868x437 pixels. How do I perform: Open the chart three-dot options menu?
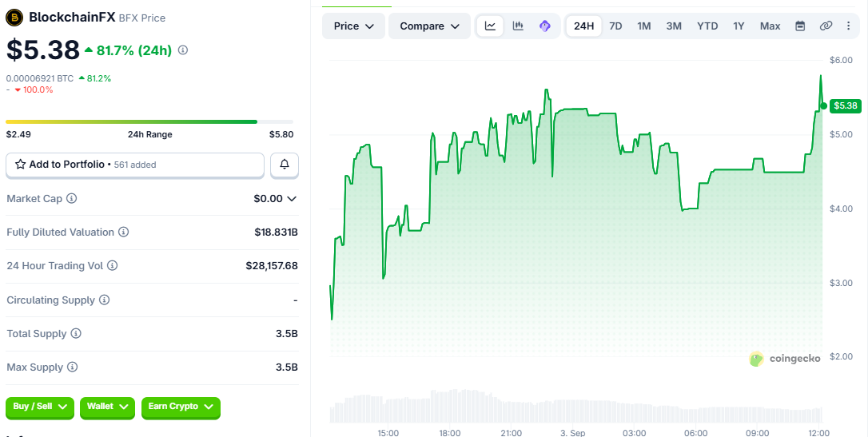(x=849, y=26)
